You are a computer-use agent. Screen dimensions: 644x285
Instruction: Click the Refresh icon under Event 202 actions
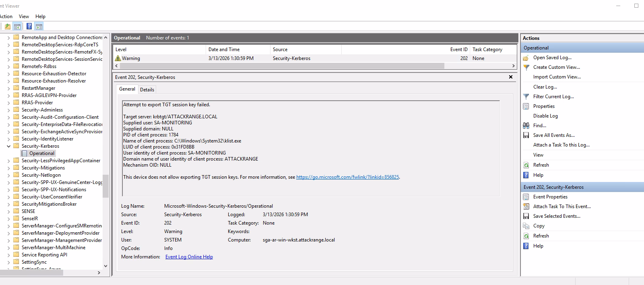(526, 236)
